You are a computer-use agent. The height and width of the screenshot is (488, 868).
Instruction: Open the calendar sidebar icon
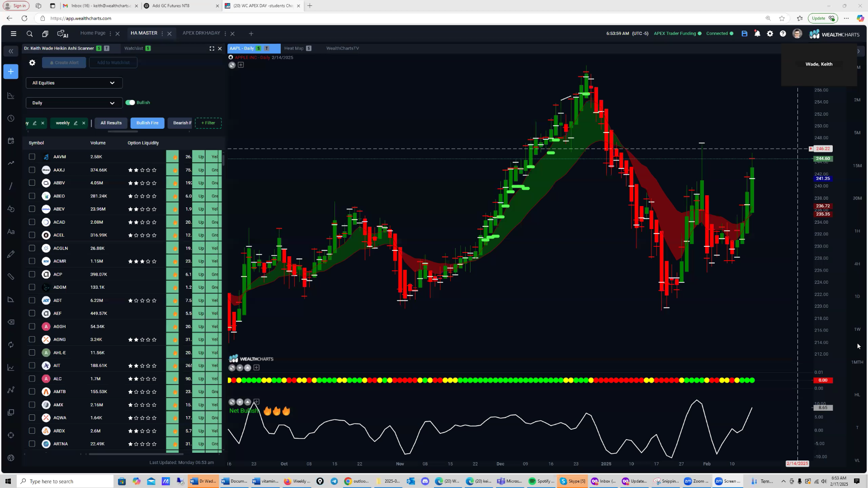pyautogui.click(x=11, y=141)
